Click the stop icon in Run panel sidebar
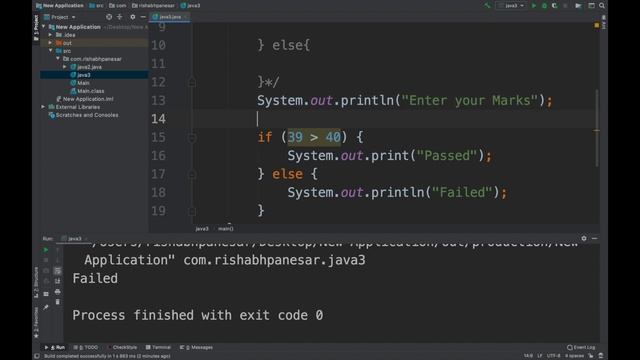Viewport: 640px width, 360px height. (46, 260)
